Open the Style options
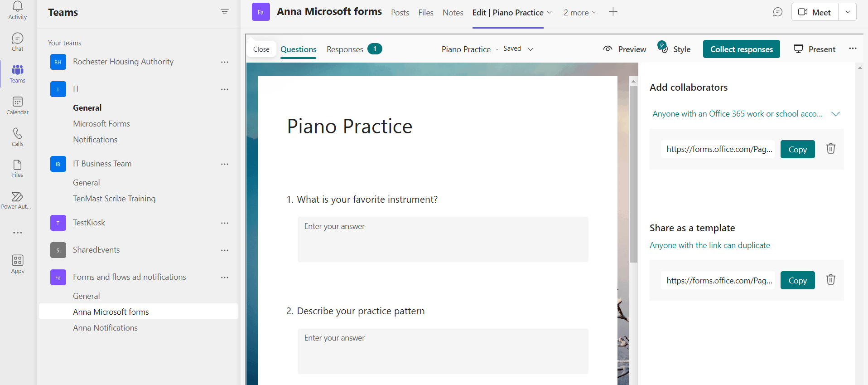This screenshot has height=385, width=868. coord(674,49)
